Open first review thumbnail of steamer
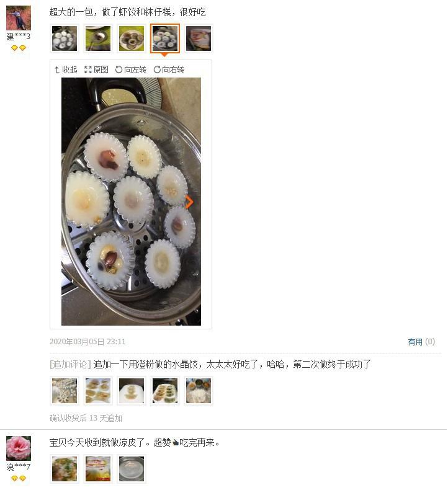Screen dimensions: 448x490 (65, 38)
